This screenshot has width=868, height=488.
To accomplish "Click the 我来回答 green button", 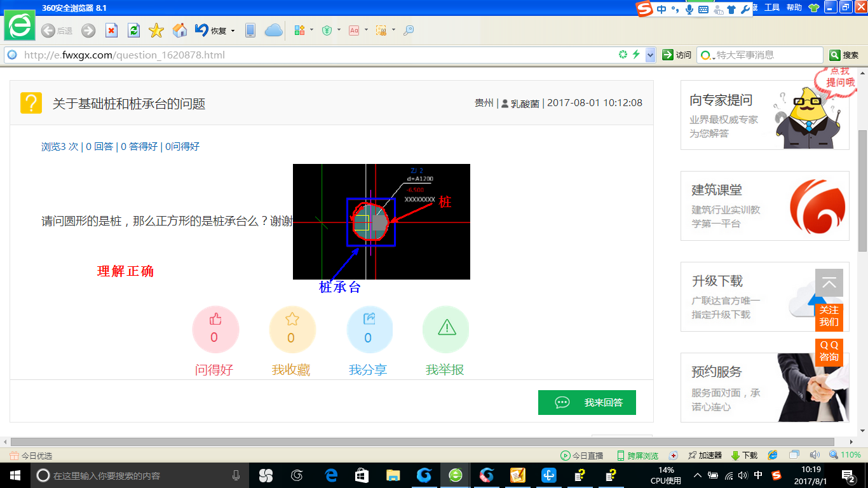I will 587,402.
